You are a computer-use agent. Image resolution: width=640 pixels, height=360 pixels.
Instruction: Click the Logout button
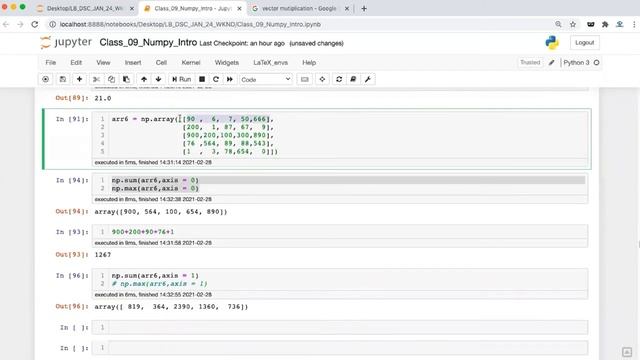click(x=584, y=42)
